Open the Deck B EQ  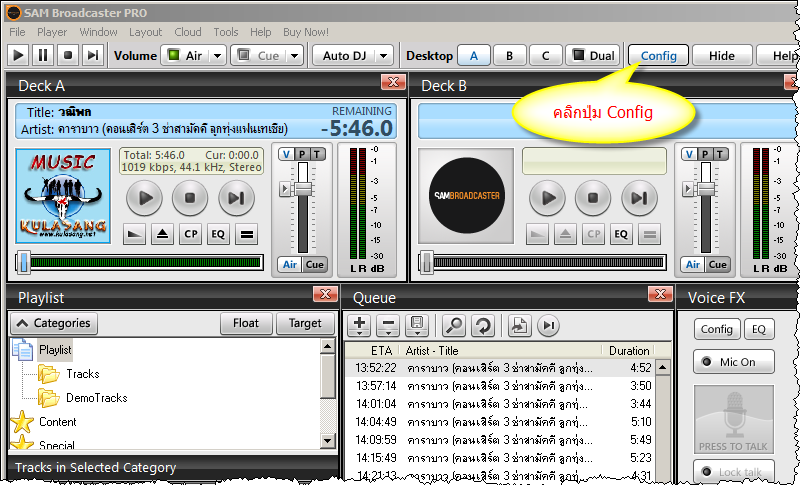(x=621, y=234)
